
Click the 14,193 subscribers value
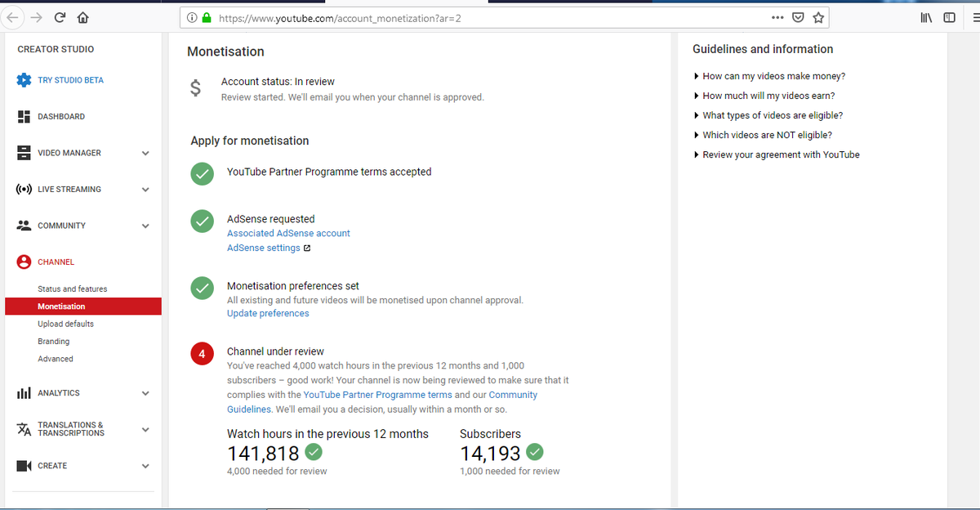490,453
